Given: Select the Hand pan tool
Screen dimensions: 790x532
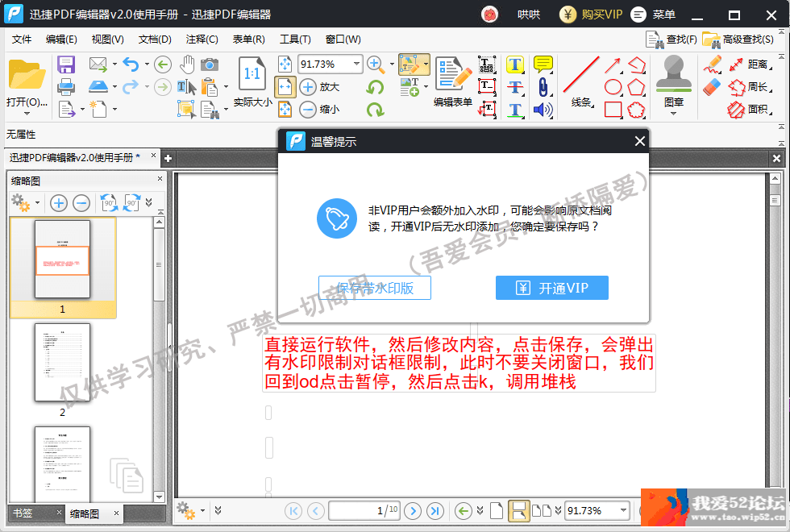Looking at the screenshot, I should [187, 64].
